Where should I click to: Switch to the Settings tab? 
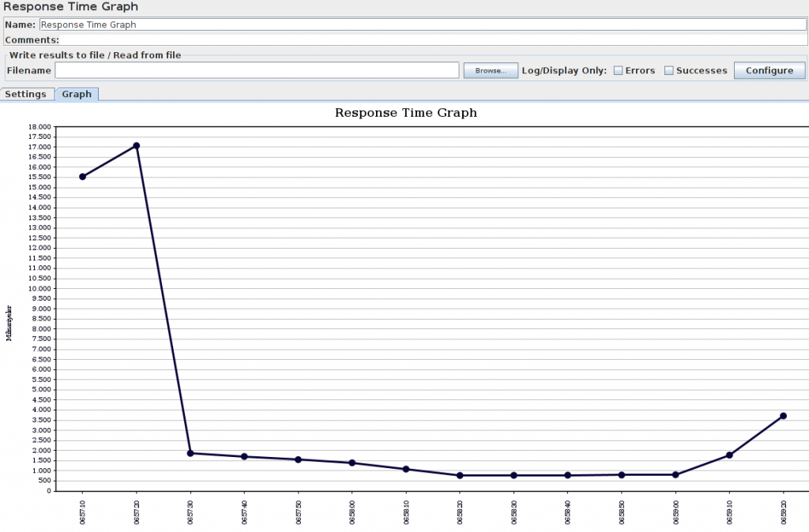click(x=26, y=94)
